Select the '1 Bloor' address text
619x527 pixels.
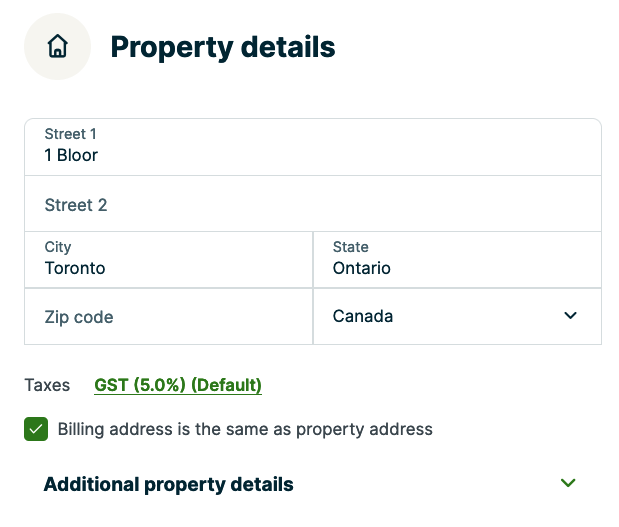[71, 155]
